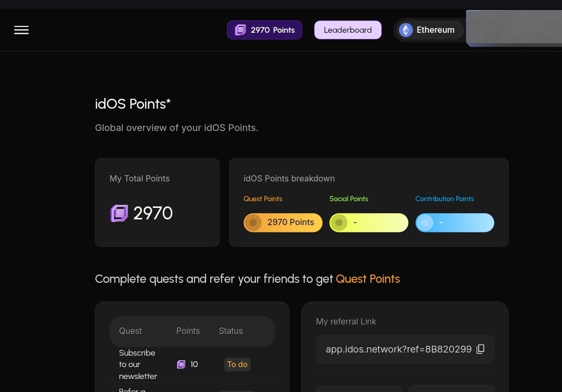
Task: Click the orange Quest Points pill
Action: (x=283, y=223)
